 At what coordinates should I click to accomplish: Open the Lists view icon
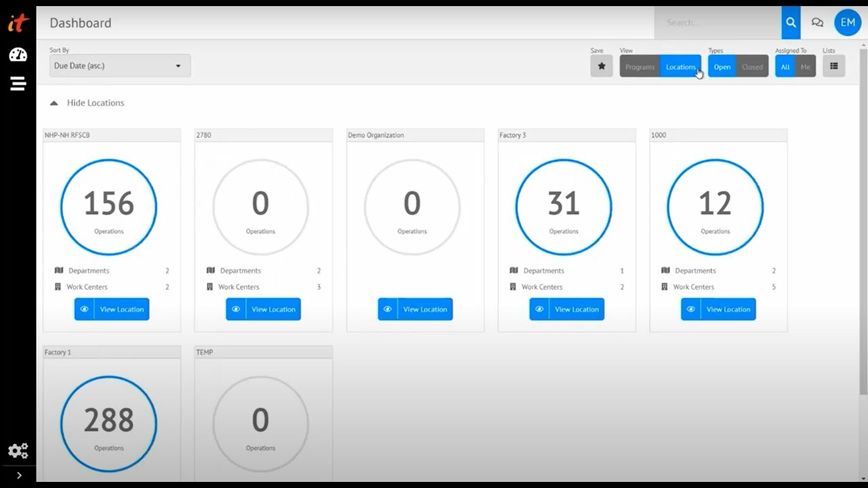point(833,66)
